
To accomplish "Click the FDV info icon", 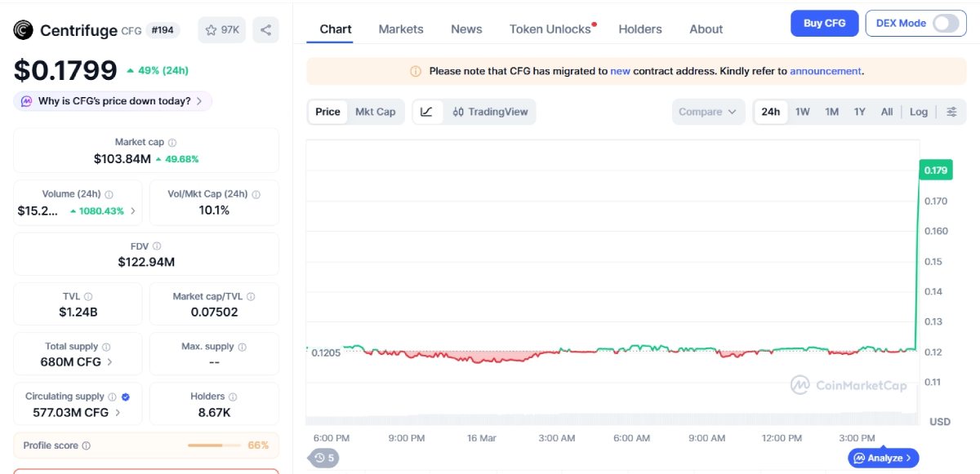I will pyautogui.click(x=157, y=246).
